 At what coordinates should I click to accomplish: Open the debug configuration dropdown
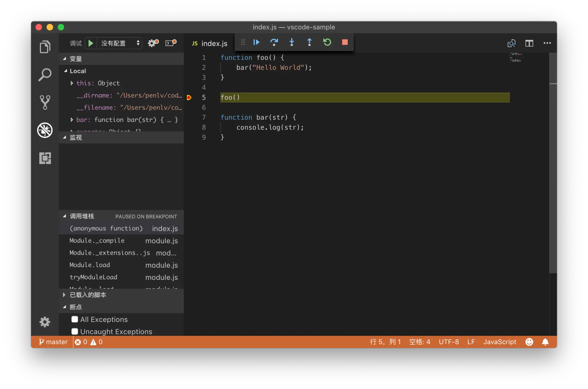point(119,43)
